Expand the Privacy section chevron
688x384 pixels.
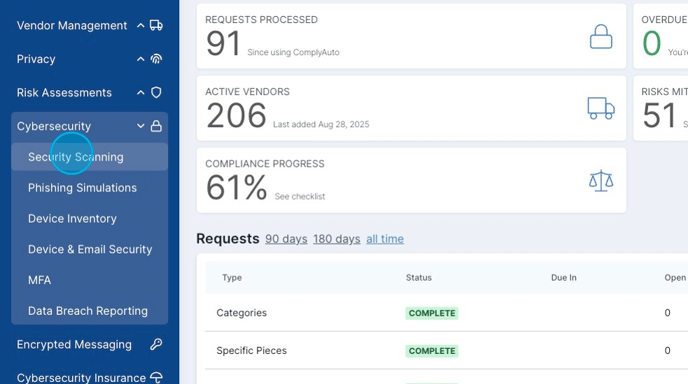click(140, 59)
